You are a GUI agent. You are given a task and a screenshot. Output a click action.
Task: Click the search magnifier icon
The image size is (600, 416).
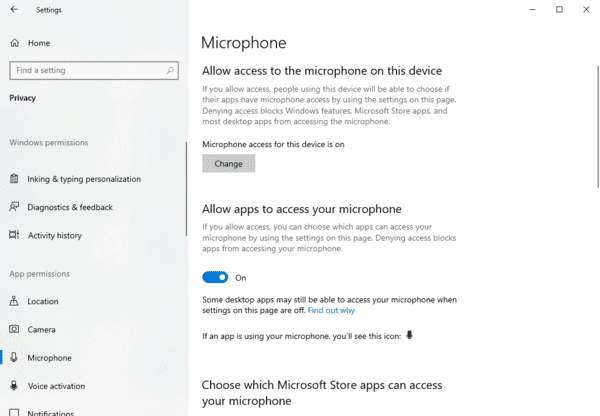click(x=170, y=70)
